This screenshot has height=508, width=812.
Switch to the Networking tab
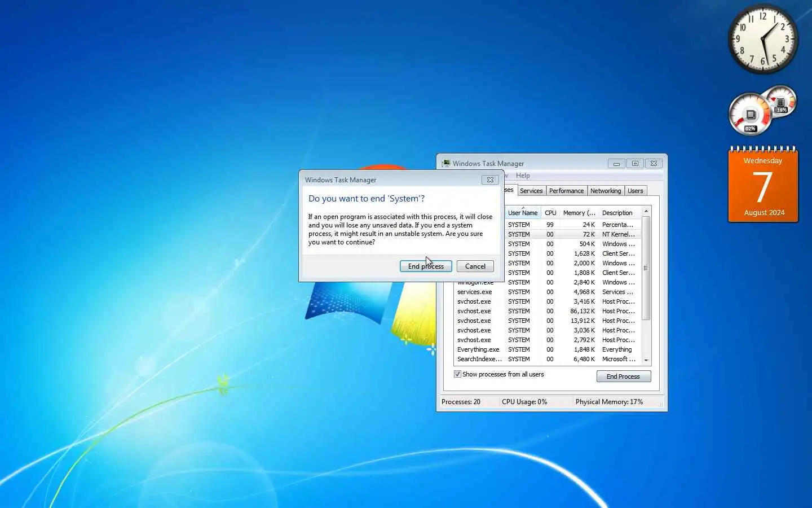click(x=606, y=191)
